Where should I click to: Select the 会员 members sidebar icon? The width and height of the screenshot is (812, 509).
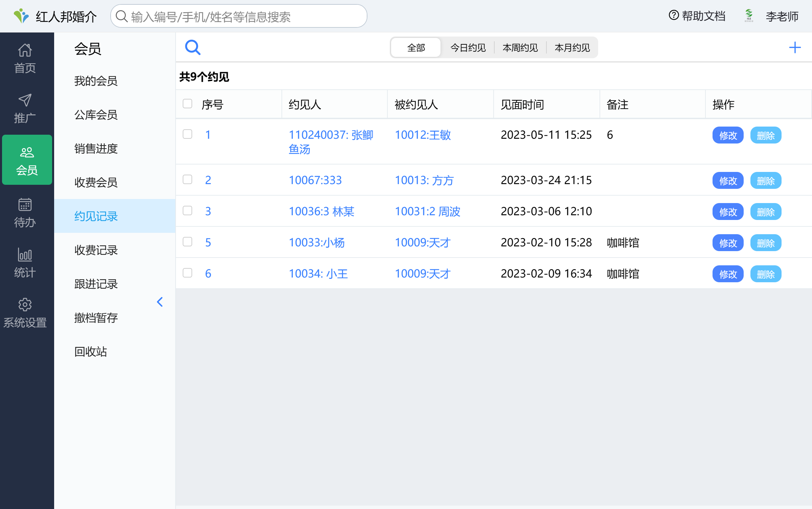(27, 160)
